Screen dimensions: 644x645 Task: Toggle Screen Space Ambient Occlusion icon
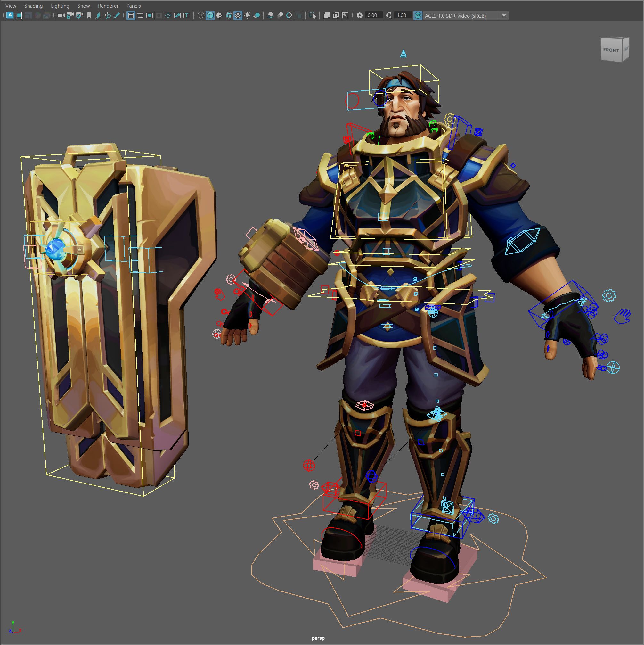(271, 15)
